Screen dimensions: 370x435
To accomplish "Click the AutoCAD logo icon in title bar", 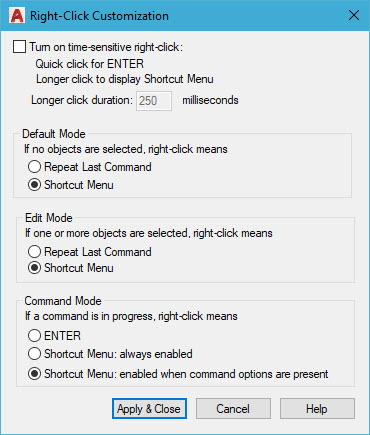I will (x=17, y=16).
